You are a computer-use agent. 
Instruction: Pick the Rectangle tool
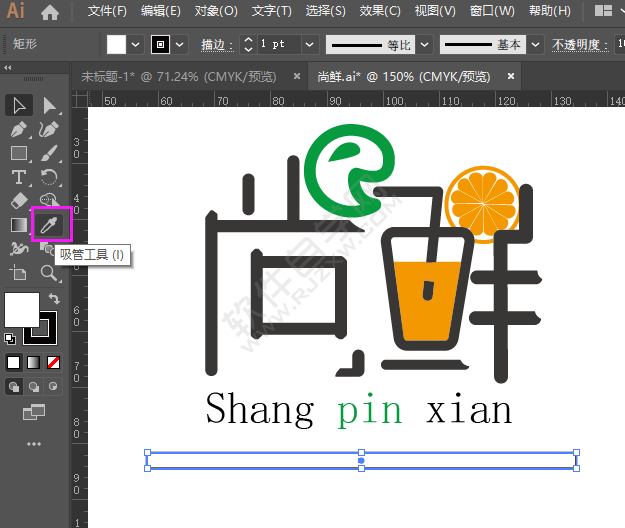pyautogui.click(x=19, y=153)
